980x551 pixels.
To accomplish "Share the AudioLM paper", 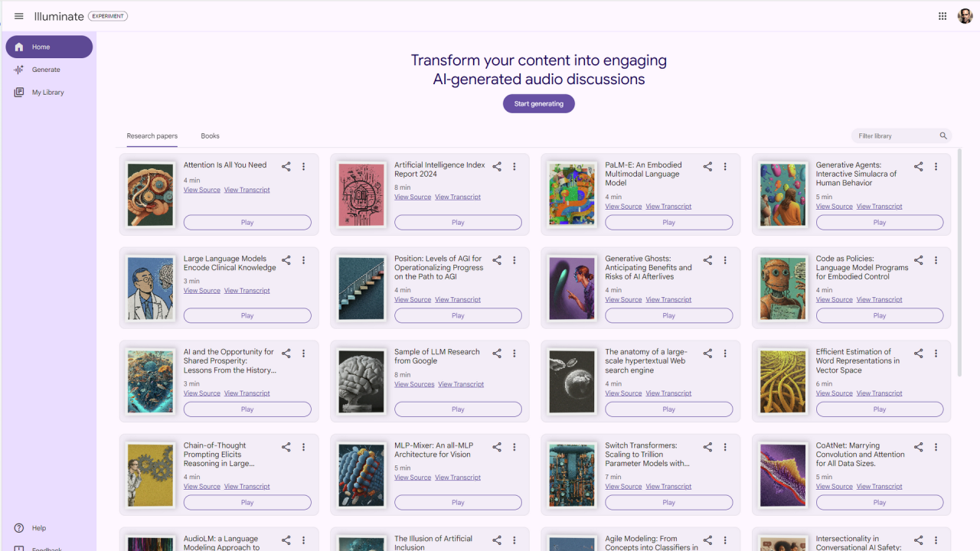I will click(x=286, y=540).
